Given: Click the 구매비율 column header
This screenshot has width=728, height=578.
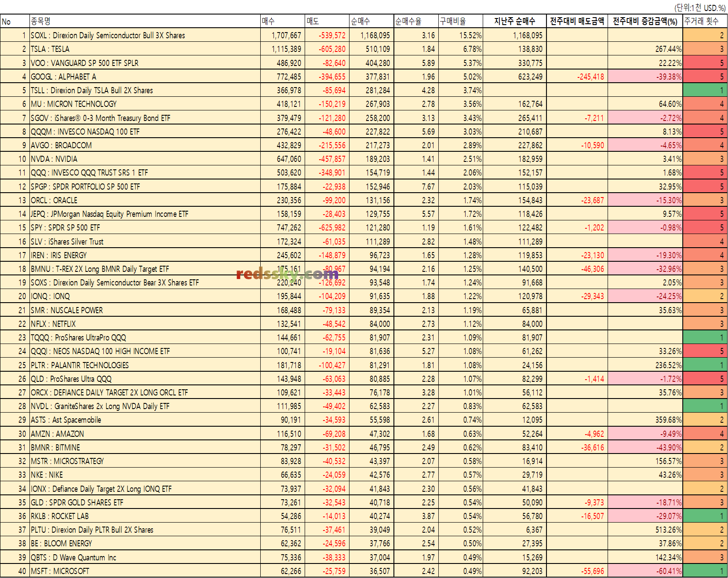Looking at the screenshot, I should pos(461,21).
